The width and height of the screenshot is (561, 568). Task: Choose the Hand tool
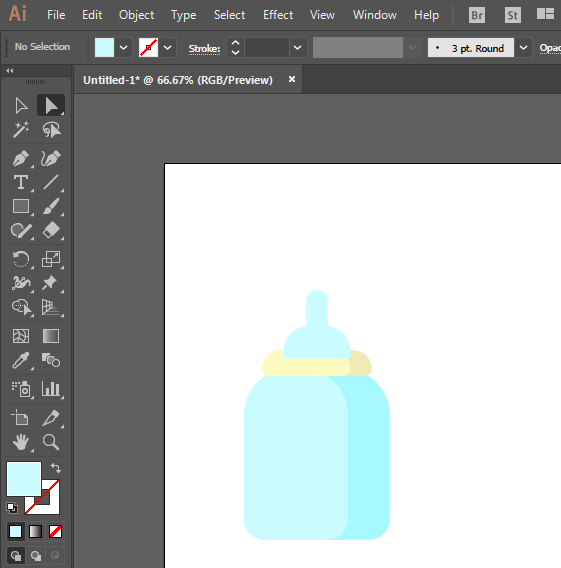tap(21, 442)
